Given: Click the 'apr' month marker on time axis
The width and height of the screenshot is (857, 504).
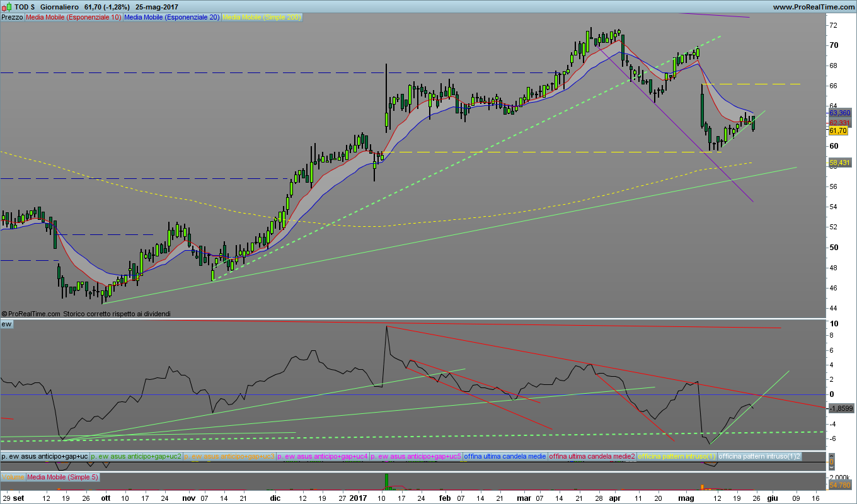Looking at the screenshot, I should coord(614,498).
